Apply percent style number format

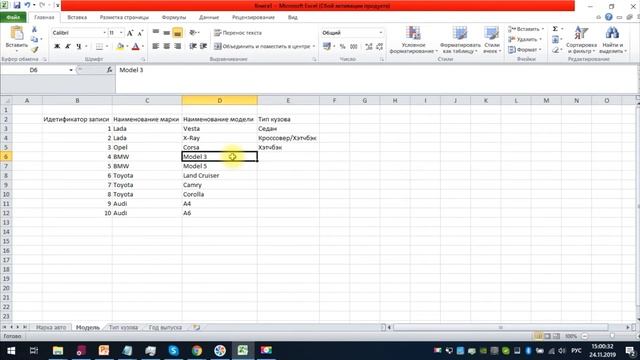pos(342,47)
